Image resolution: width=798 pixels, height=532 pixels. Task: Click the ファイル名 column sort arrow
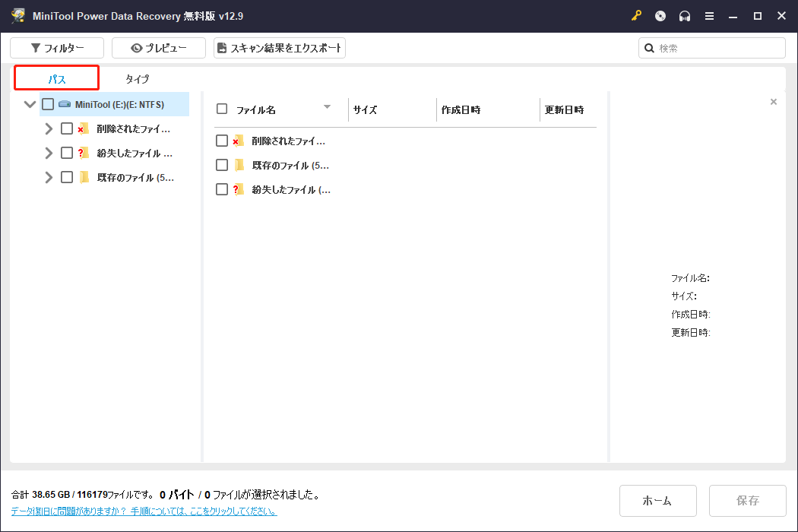[x=328, y=107]
